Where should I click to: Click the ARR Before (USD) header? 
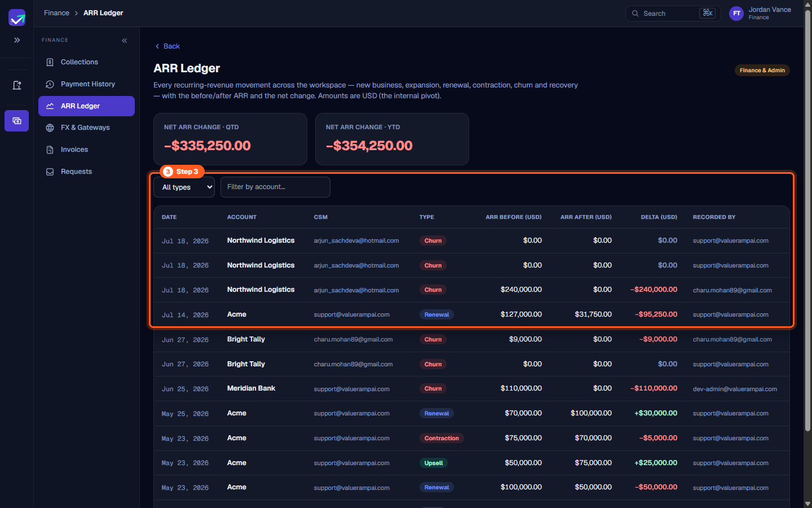(x=513, y=217)
